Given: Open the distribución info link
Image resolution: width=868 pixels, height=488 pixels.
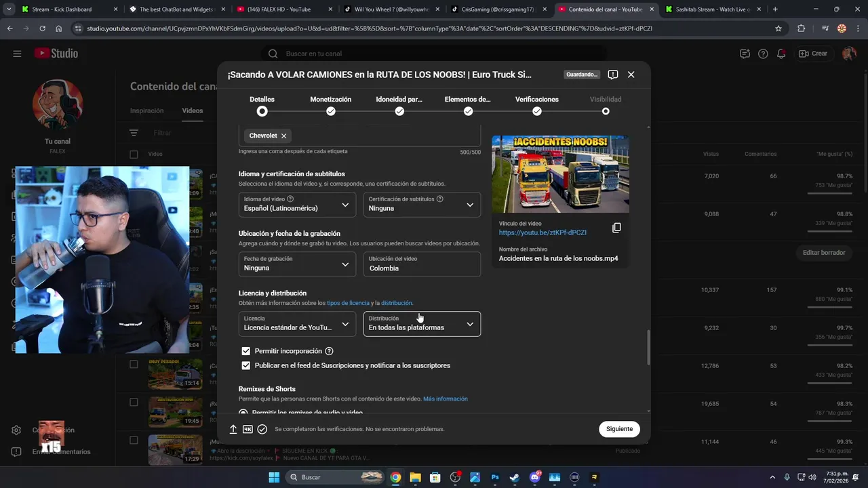Looking at the screenshot, I should 396,303.
